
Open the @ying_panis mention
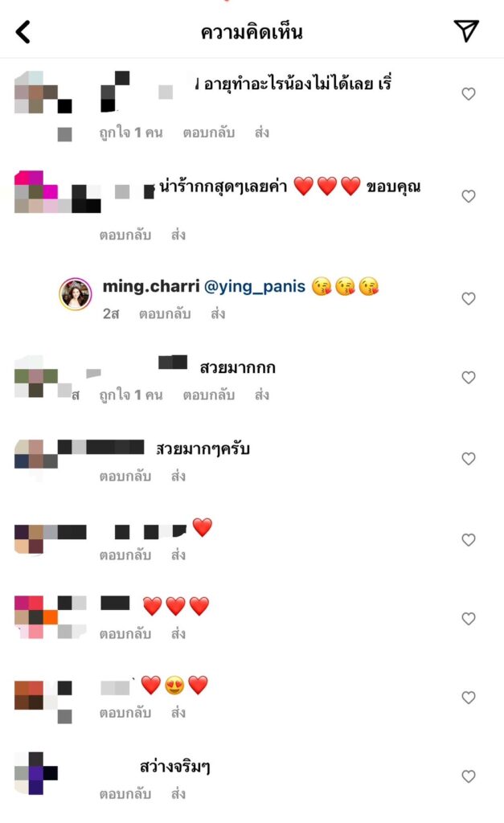[x=255, y=287]
